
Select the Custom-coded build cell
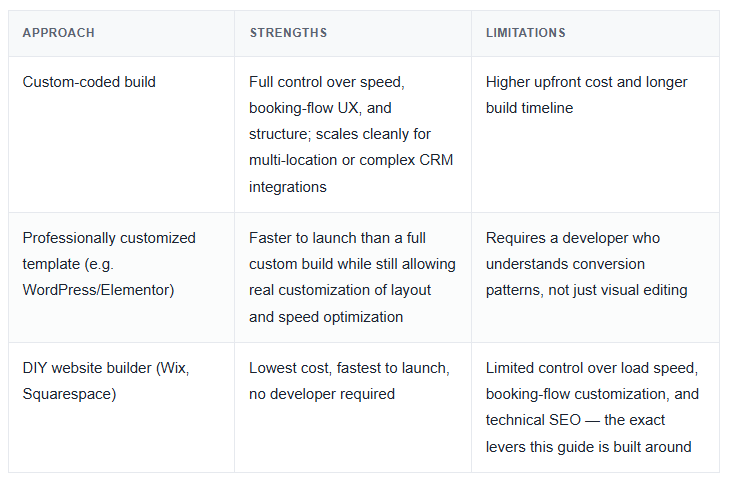click(x=121, y=134)
